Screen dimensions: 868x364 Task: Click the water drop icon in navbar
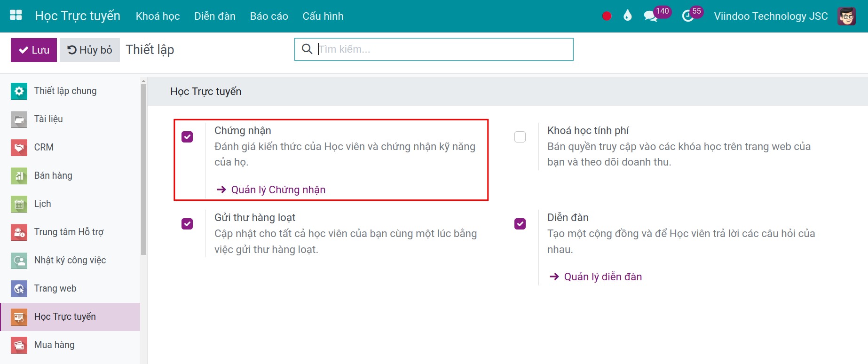[627, 16]
